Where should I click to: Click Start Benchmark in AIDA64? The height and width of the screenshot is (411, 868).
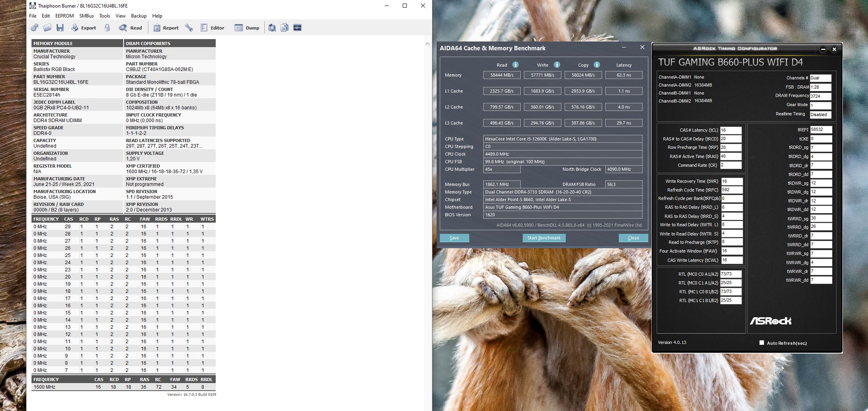click(x=544, y=238)
